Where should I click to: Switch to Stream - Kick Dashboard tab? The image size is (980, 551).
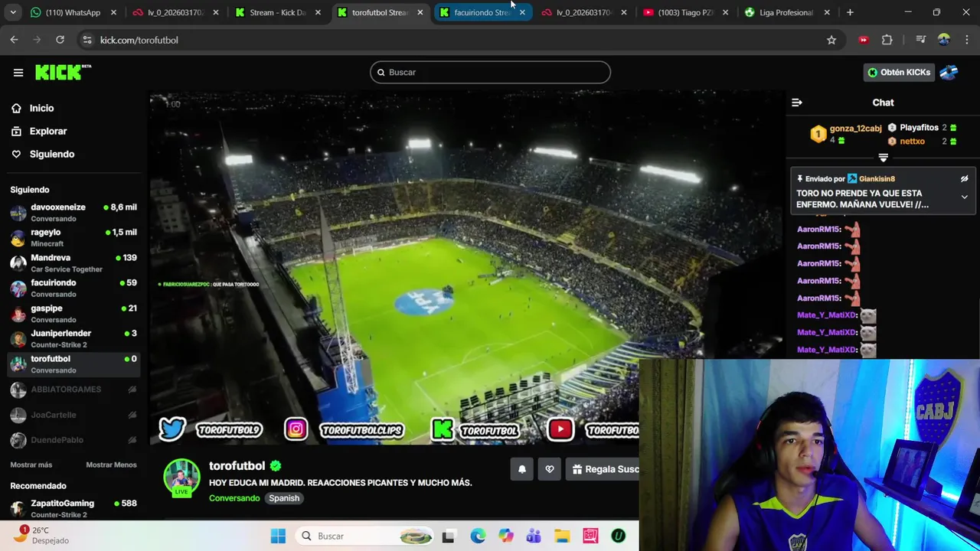click(x=277, y=12)
